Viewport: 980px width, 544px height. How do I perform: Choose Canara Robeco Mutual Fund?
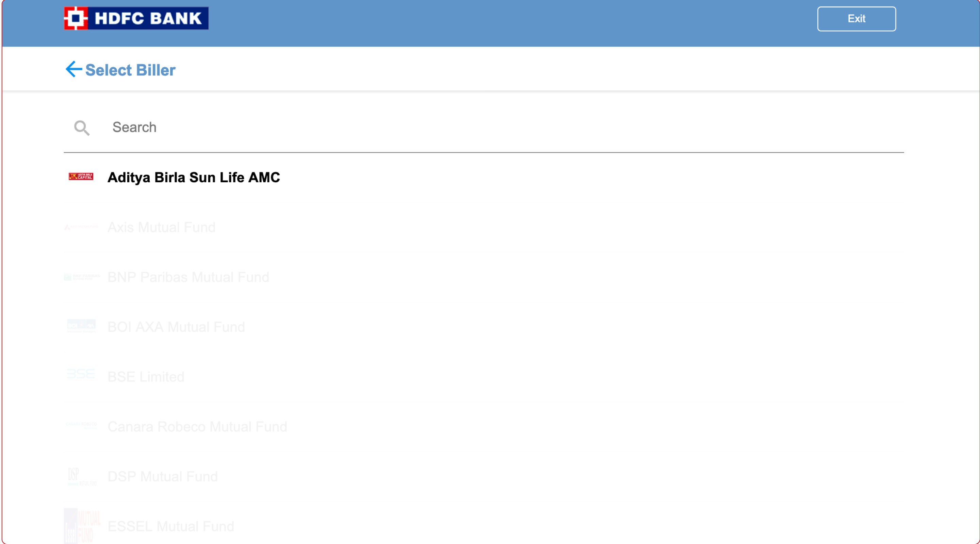[197, 427]
